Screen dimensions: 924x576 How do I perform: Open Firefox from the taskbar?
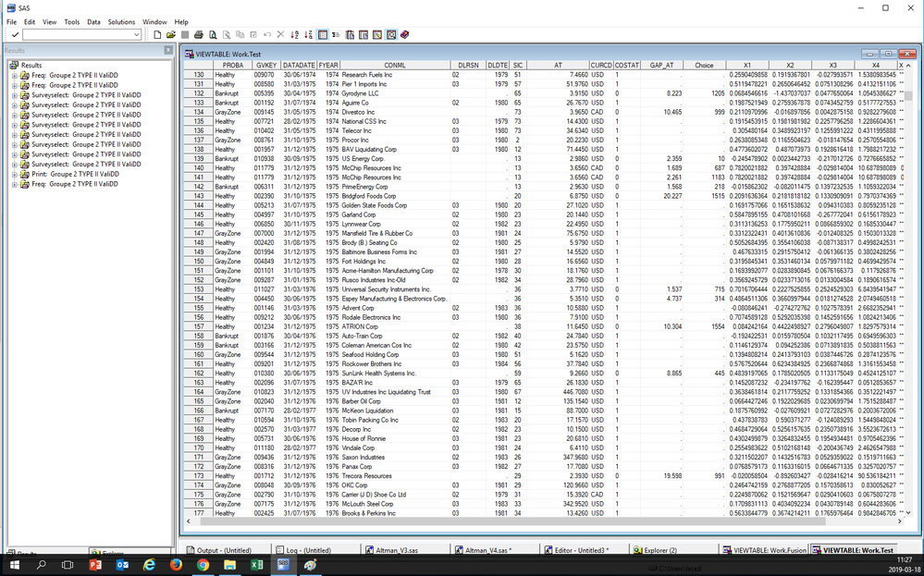tap(176, 565)
